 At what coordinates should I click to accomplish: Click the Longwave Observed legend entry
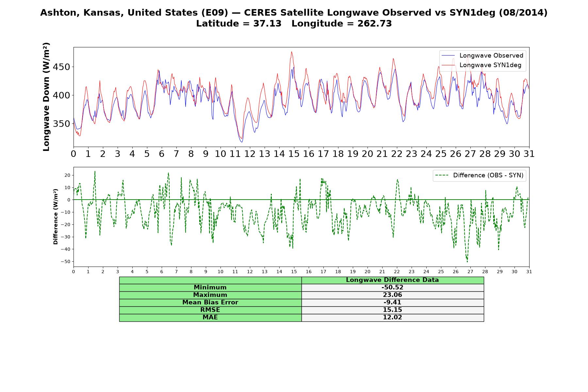(x=482, y=56)
